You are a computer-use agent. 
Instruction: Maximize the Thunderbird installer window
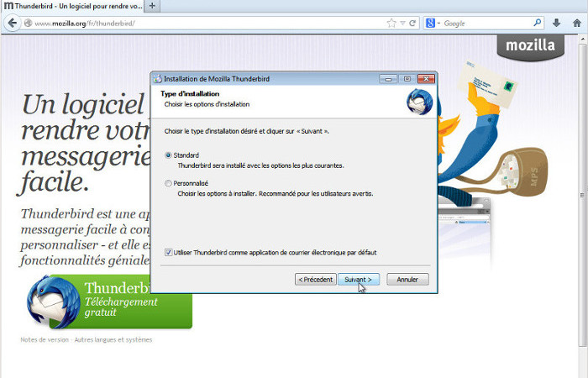click(x=407, y=79)
